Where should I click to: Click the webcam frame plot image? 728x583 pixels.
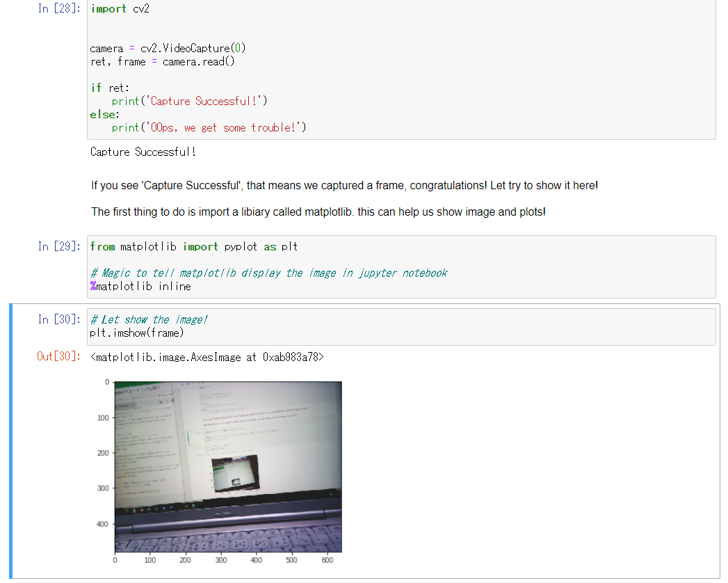tap(228, 467)
